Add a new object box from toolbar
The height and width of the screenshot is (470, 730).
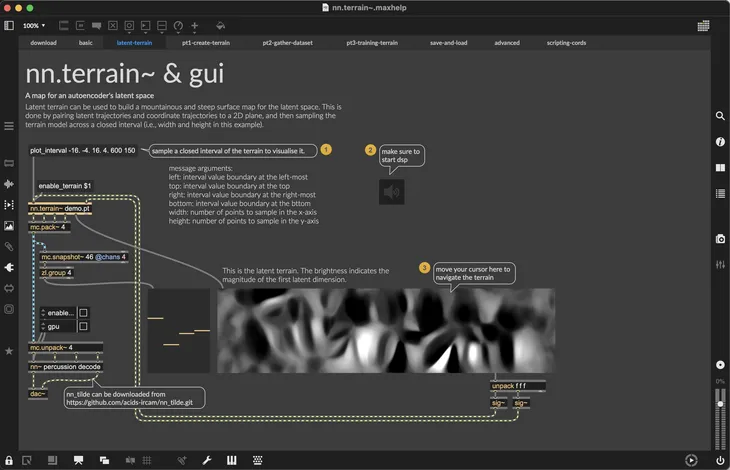(64, 26)
